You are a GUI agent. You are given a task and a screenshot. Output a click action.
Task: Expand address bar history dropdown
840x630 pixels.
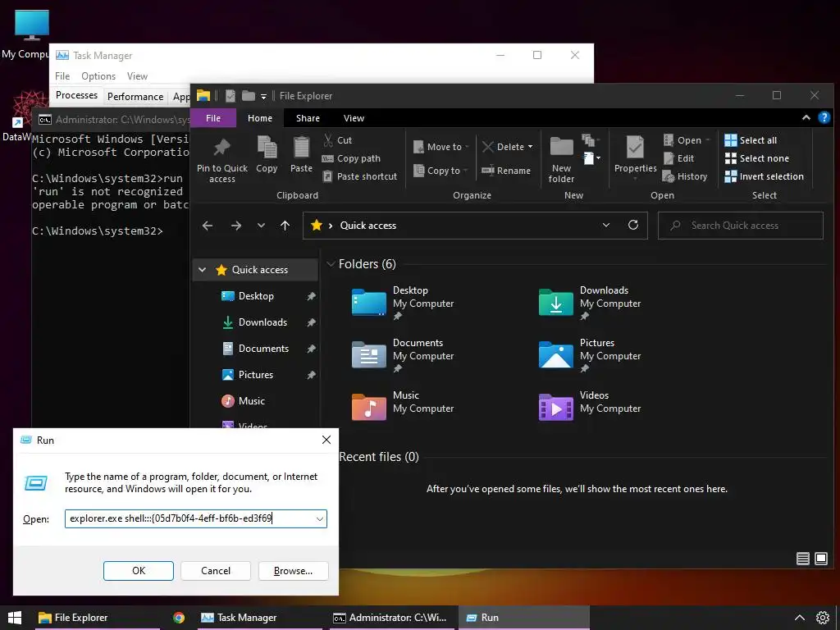[x=606, y=225]
